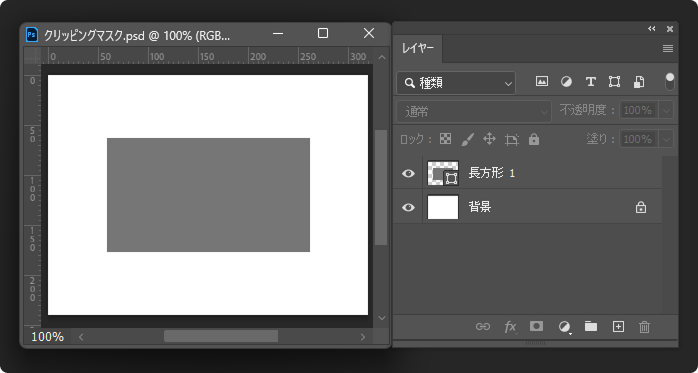This screenshot has height=373, width=698.
Task: Click the vertical scrollbar up arrow
Action: 381,57
